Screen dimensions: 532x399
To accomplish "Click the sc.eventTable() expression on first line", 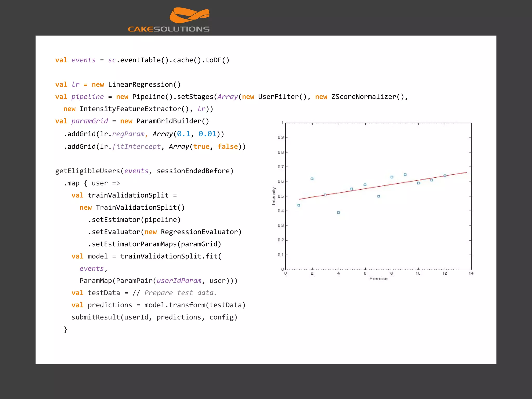I will (x=138, y=60).
